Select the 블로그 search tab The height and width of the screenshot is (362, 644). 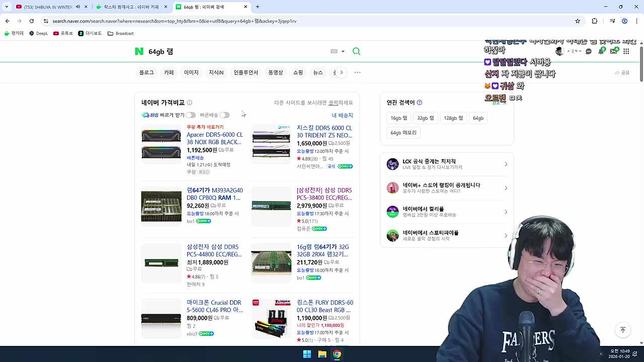click(146, 72)
